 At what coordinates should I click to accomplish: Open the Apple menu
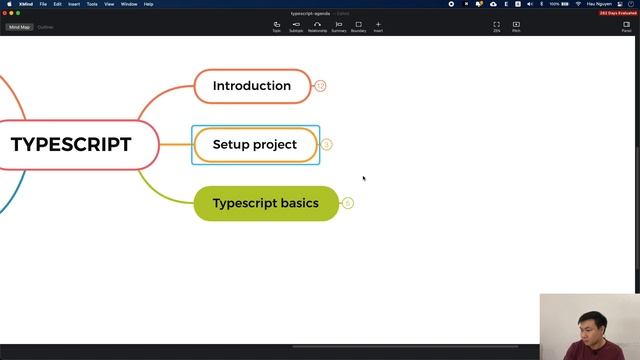coord(9,4)
